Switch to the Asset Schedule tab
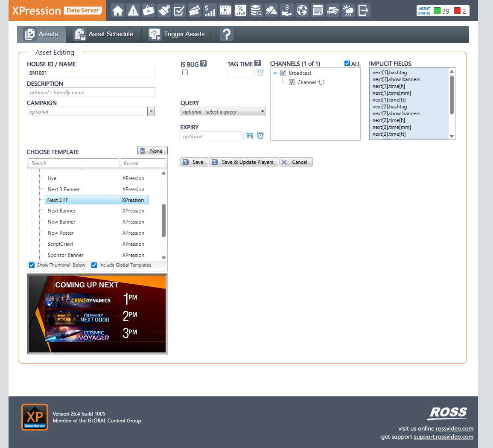The image size is (493, 448). (104, 34)
